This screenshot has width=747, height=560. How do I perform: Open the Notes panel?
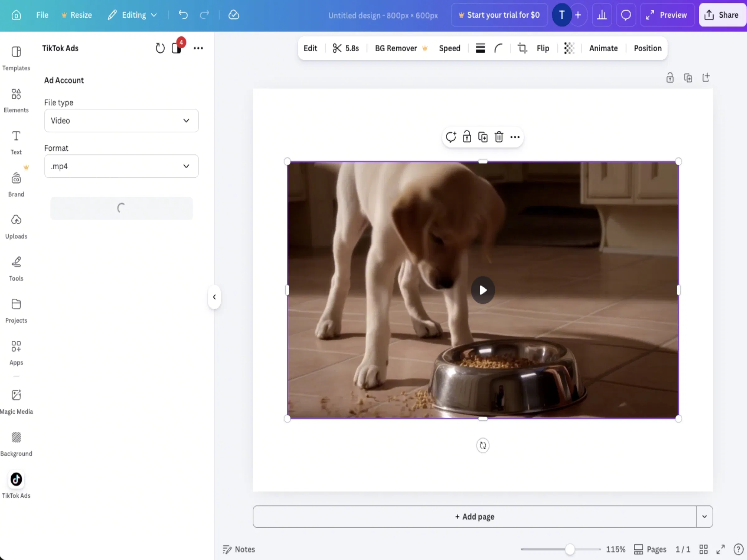(239, 549)
